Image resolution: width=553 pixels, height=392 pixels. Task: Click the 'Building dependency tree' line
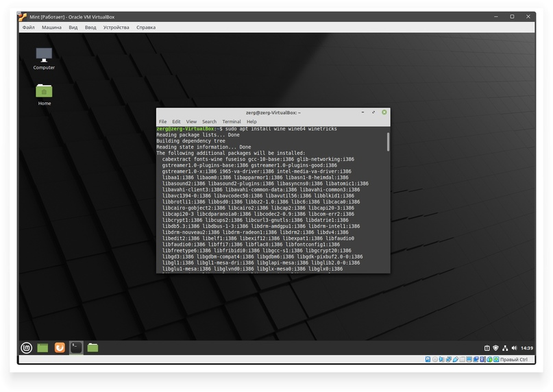(x=191, y=140)
